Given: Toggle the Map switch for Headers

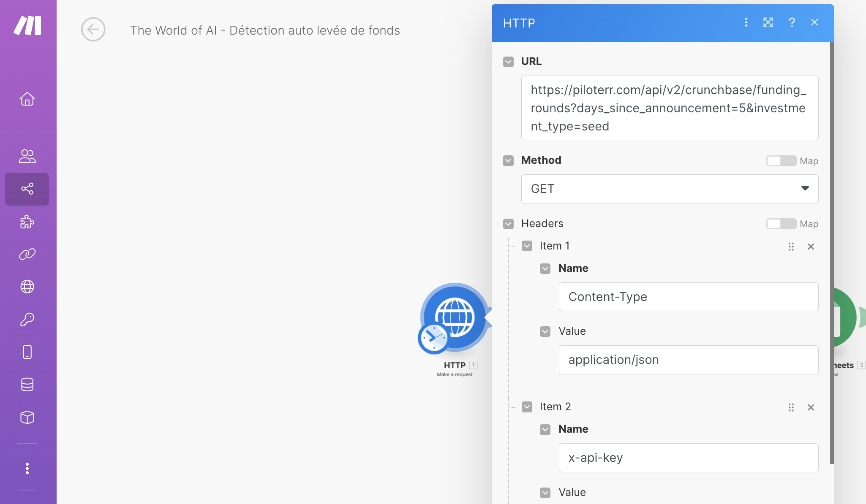Looking at the screenshot, I should 781,224.
